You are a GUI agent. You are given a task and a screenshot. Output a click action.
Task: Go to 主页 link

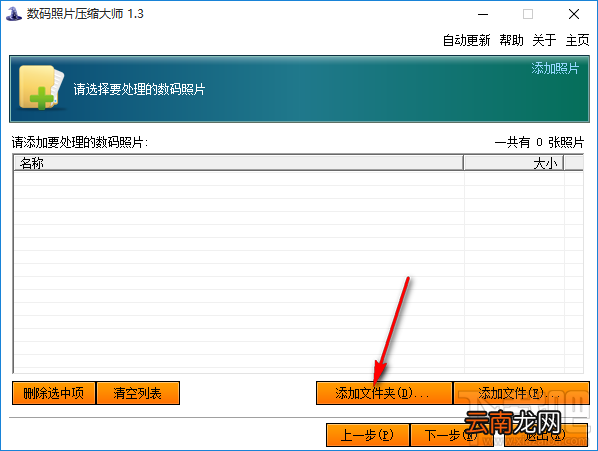click(577, 40)
